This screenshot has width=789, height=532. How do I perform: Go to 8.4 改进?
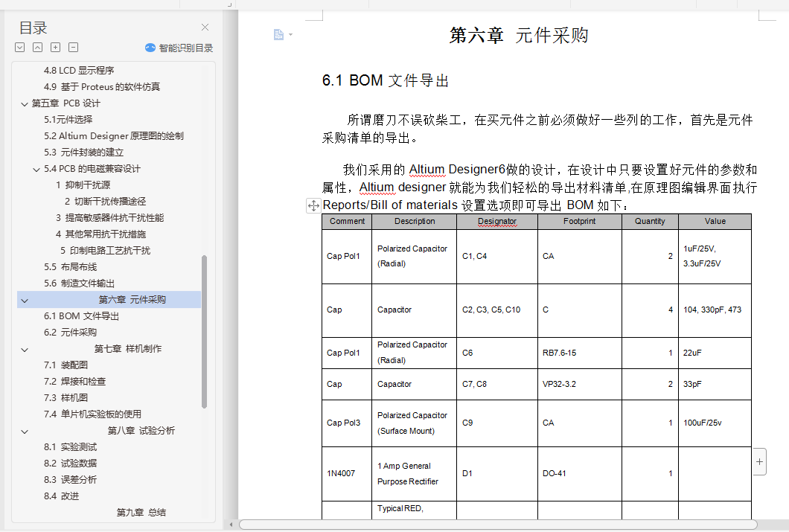point(61,496)
